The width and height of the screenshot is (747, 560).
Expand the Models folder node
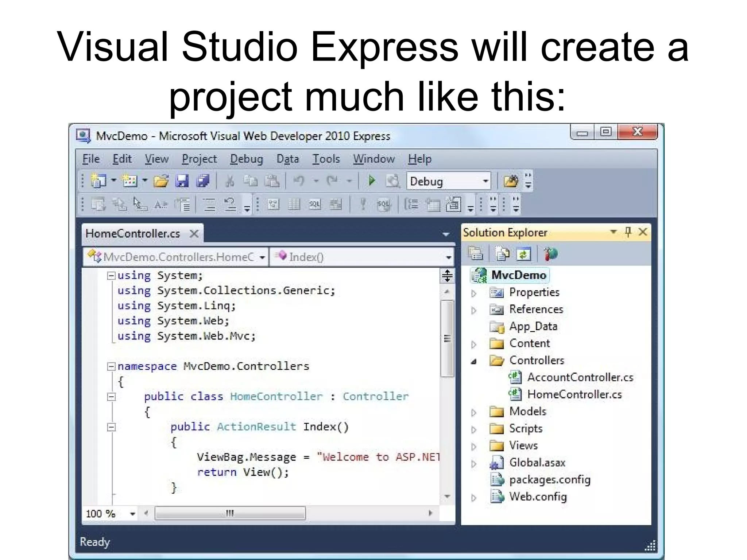474,413
